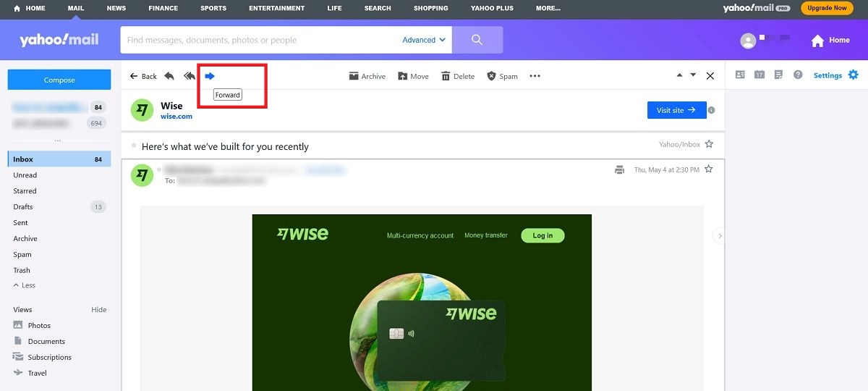This screenshot has height=391, width=868.
Task: Open Settings with the gear icon
Action: pos(853,75)
